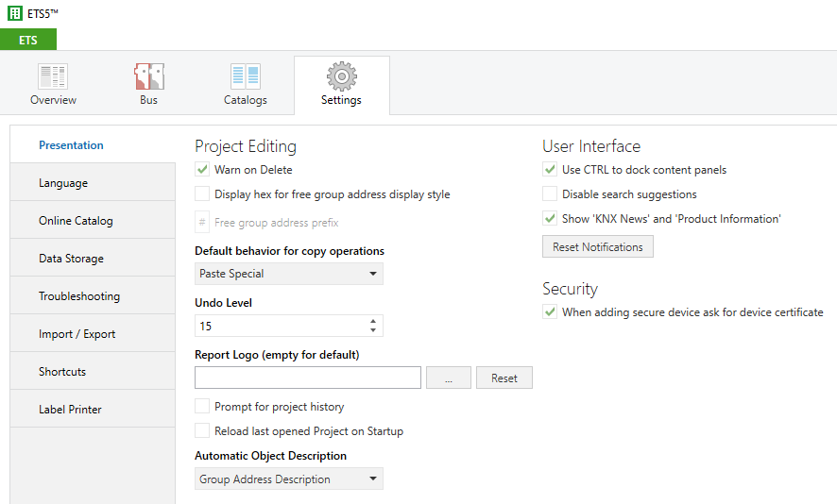The height and width of the screenshot is (504, 837).
Task: Enable Reload last opened Project on Startup
Action: click(202, 430)
